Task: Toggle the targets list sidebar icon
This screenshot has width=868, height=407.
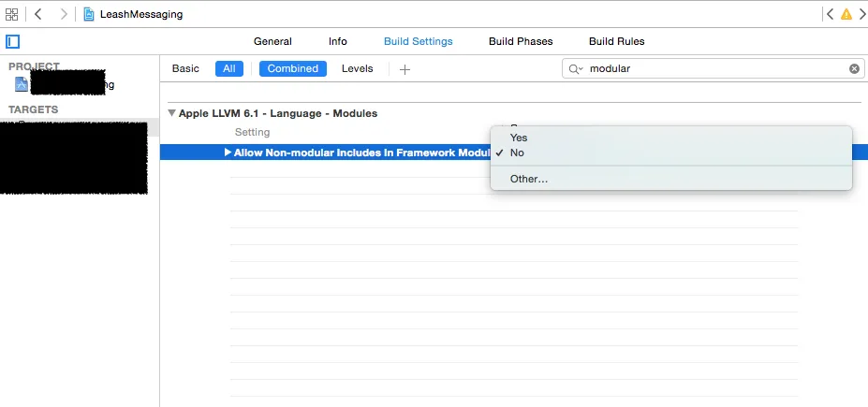Action: (x=12, y=41)
